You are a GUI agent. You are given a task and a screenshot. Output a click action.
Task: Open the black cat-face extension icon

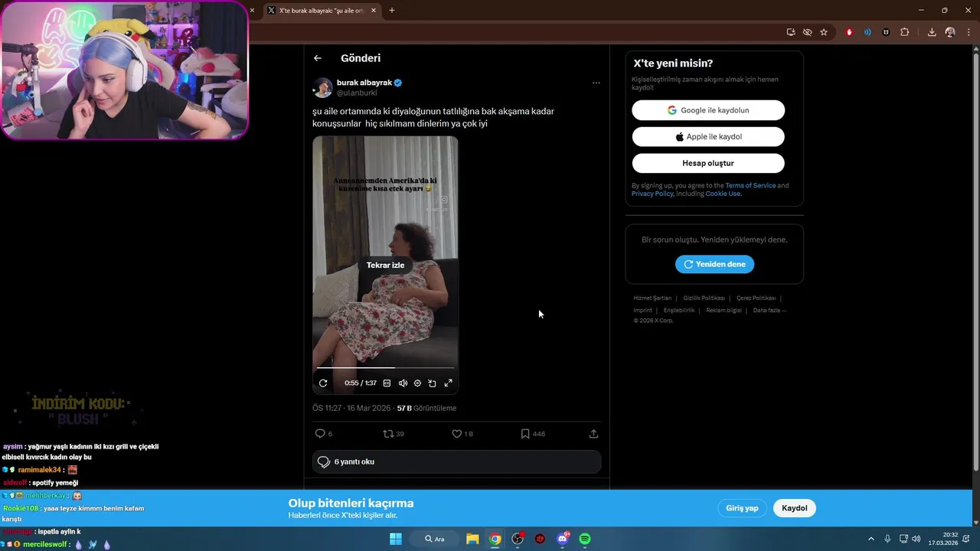(886, 32)
